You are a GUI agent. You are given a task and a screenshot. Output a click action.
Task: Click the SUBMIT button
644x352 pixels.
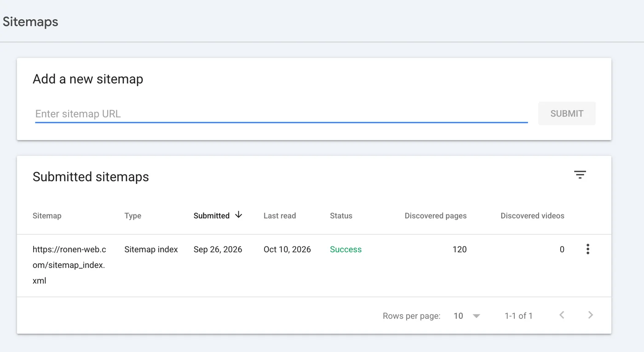[567, 114]
